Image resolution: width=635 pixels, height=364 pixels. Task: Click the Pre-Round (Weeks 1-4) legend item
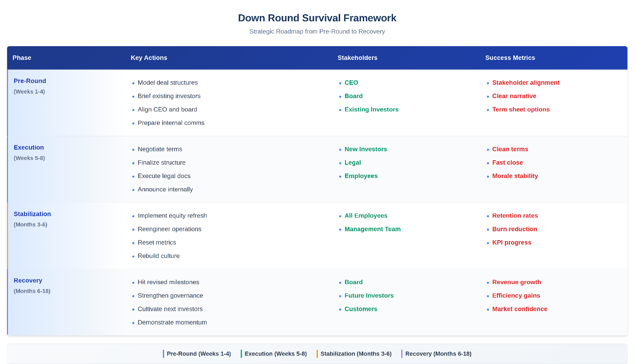click(198, 354)
